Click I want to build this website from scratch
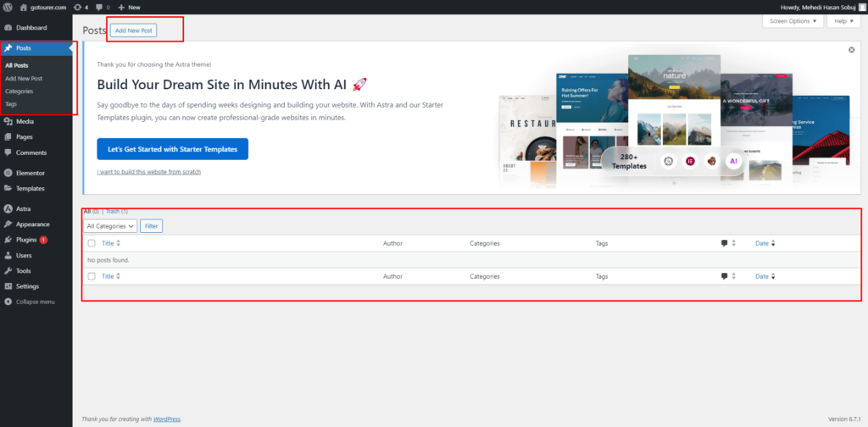The image size is (868, 427). pos(149,172)
